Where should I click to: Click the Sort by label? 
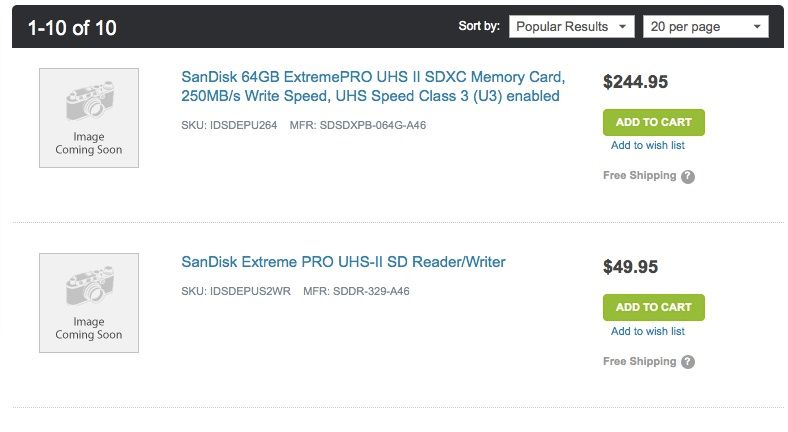point(479,26)
